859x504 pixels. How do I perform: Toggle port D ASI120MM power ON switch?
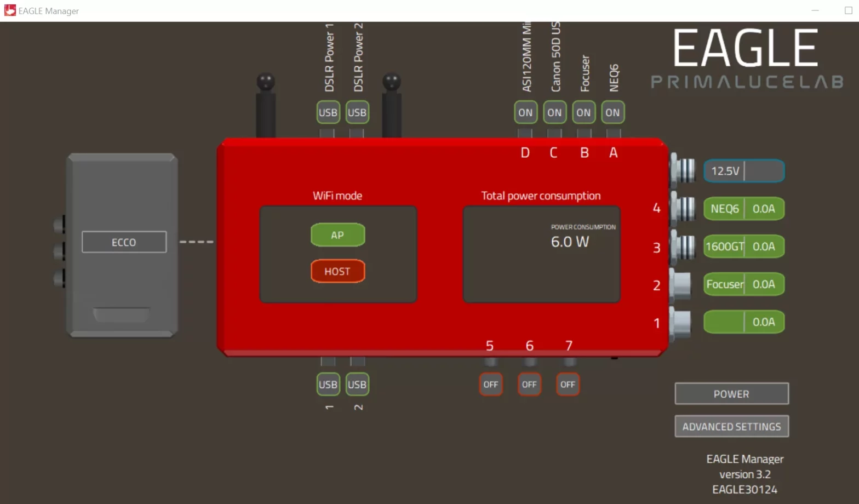coord(525,112)
